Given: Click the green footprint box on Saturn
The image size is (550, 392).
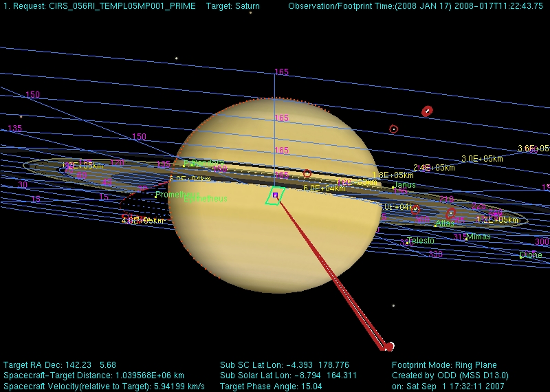Looking at the screenshot, I should (x=276, y=196).
